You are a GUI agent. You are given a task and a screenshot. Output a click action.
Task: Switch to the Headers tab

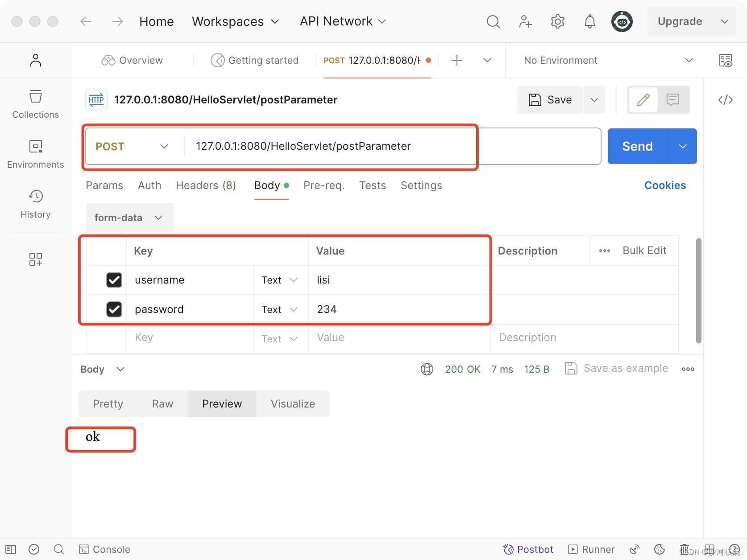(206, 185)
